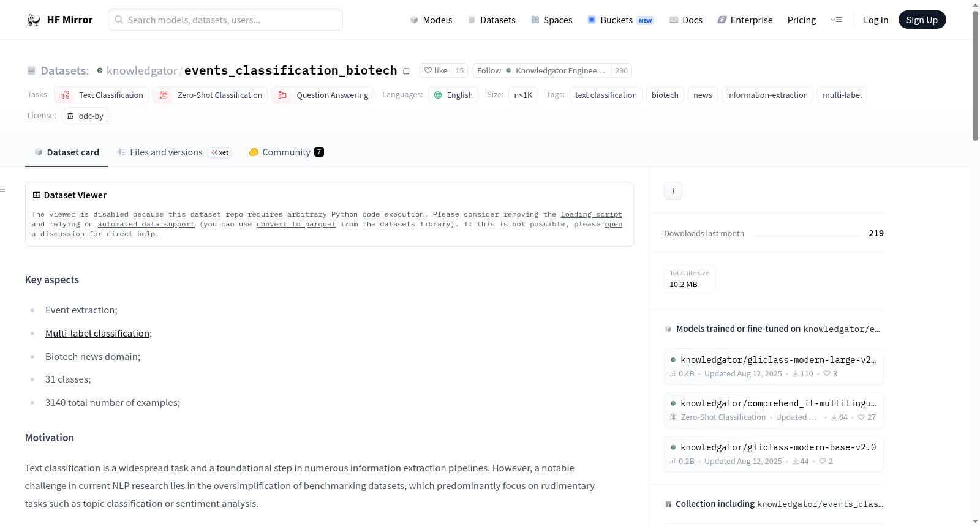
Task: Open gliclass-modern-base-v2.0 model card
Action: coord(774,454)
